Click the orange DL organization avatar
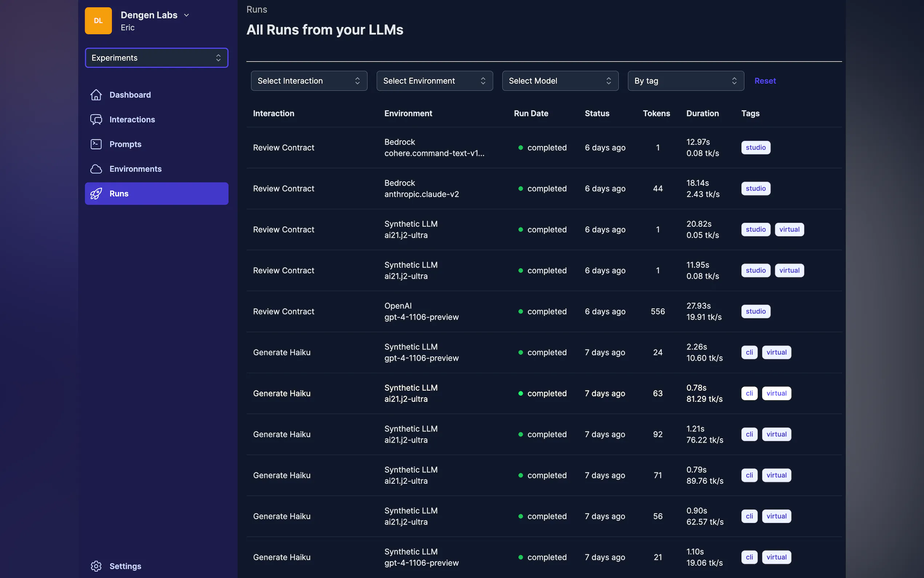 click(98, 21)
